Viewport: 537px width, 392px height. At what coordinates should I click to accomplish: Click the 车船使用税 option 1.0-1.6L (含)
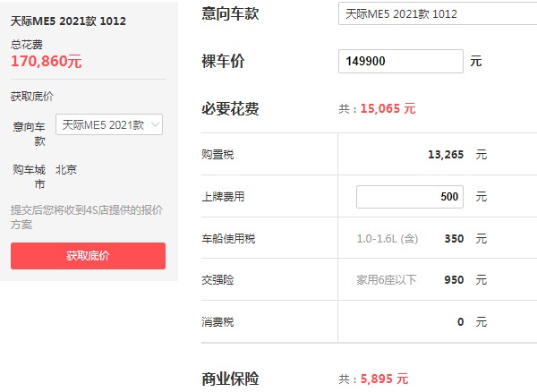point(388,239)
